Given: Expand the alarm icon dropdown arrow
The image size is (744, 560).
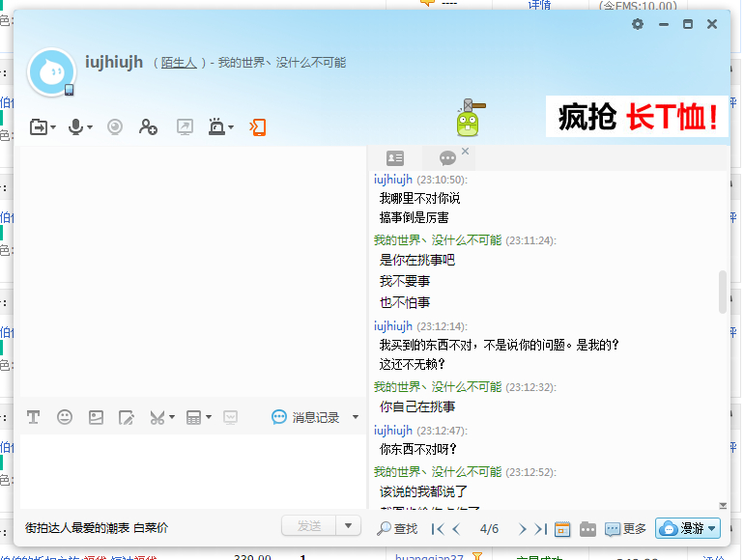Looking at the screenshot, I should (231, 127).
